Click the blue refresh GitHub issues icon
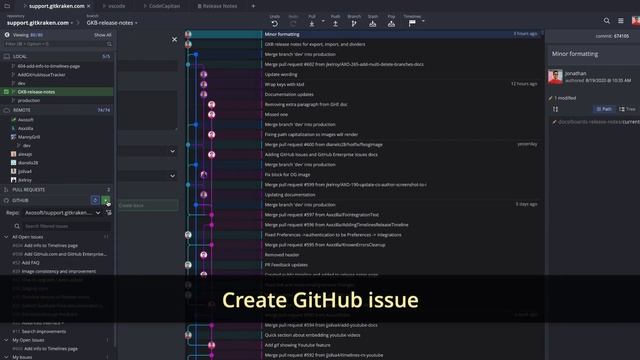Screen dimensions: 640x360 pos(95,200)
